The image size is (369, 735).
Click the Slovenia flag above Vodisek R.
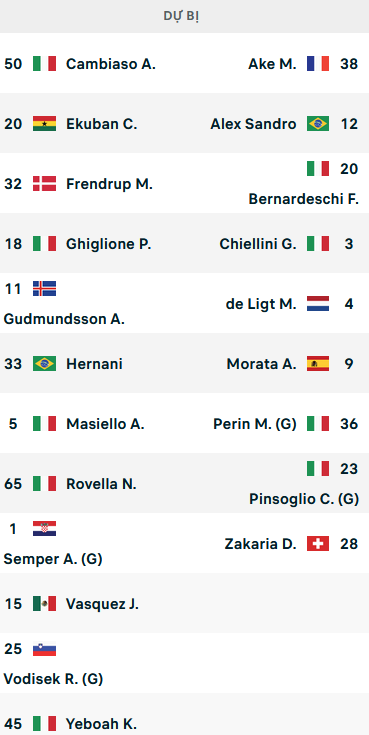pos(45,649)
